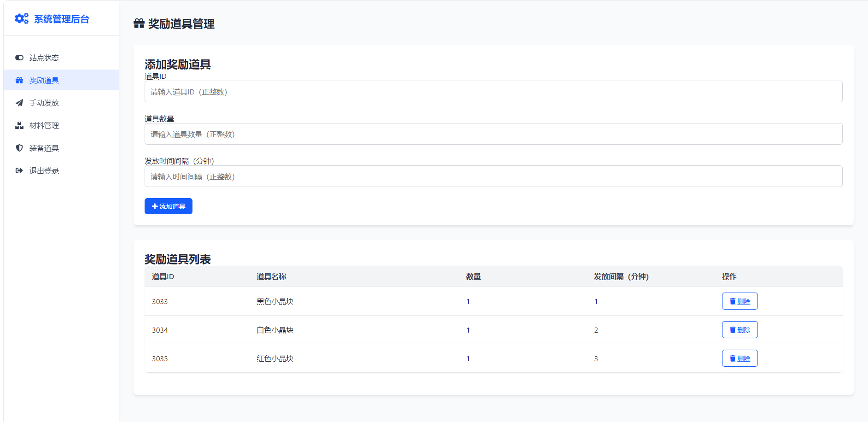Click the gift icon beside 奖励道具
Viewport: 868px width, 422px height.
(19, 80)
